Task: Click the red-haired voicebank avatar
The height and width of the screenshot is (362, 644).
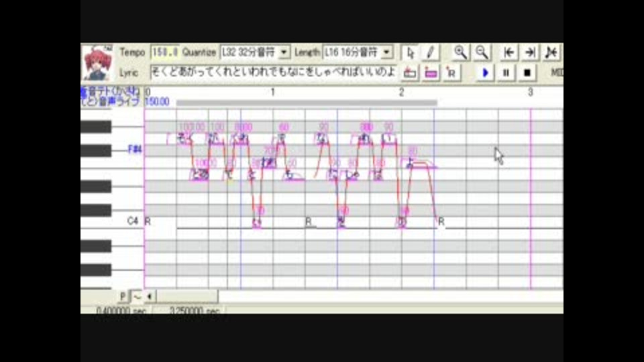Action: point(98,63)
